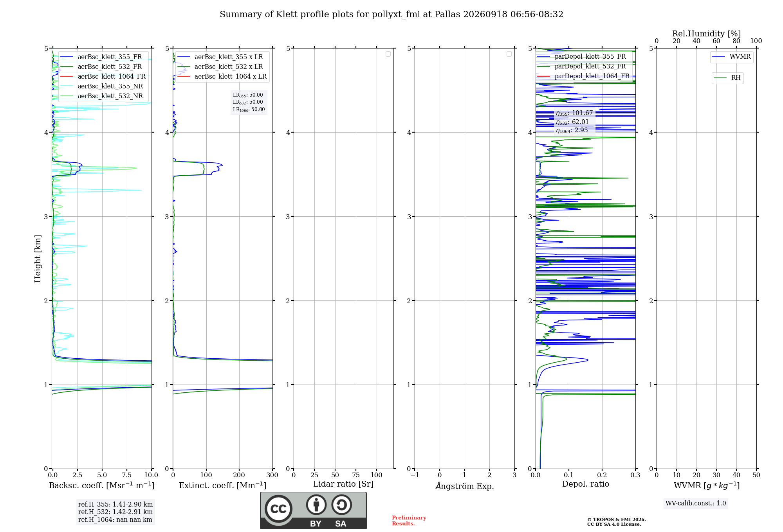Click the 'CC BY SA 4.0 License.' text
The width and height of the screenshot is (783, 532).
click(614, 524)
